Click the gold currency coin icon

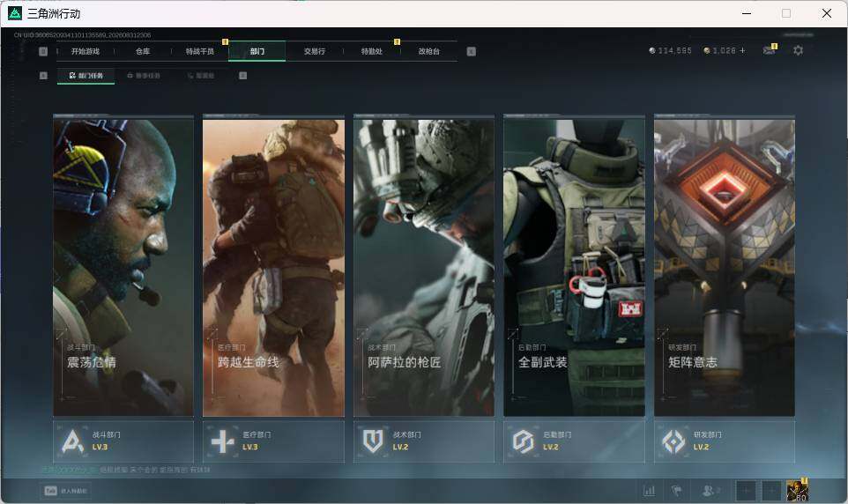[706, 51]
